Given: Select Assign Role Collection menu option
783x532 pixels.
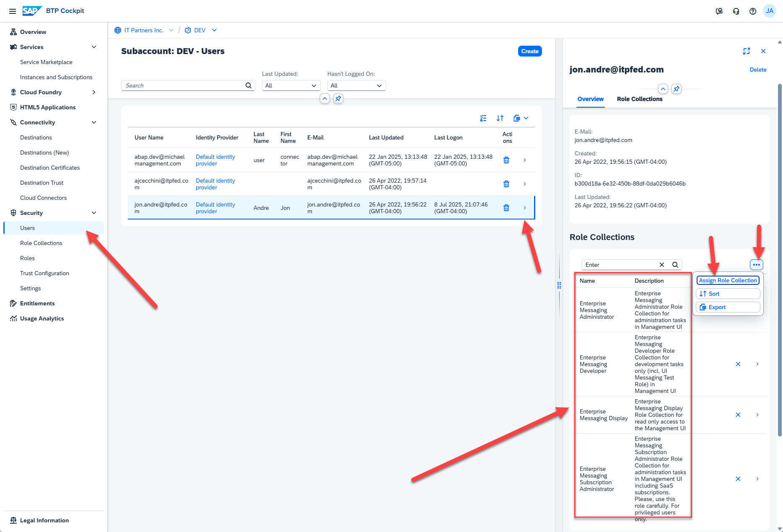Looking at the screenshot, I should [728, 280].
